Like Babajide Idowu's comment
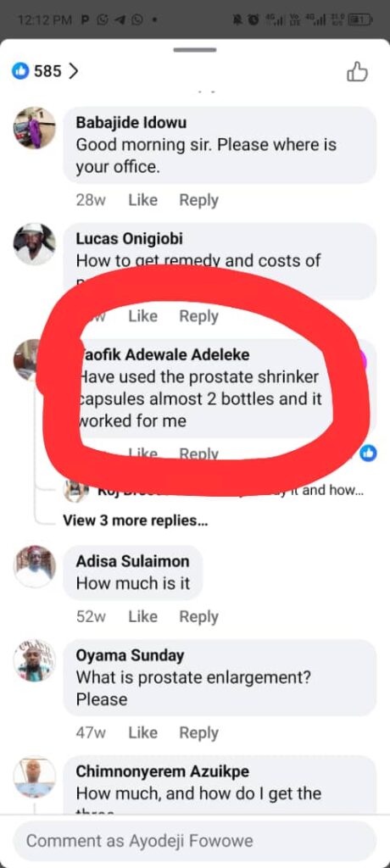The image size is (390, 868). point(143,200)
